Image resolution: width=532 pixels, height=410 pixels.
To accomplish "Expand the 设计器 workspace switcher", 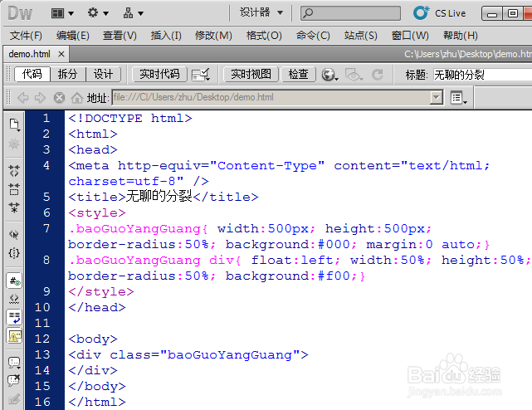I will pyautogui.click(x=261, y=13).
